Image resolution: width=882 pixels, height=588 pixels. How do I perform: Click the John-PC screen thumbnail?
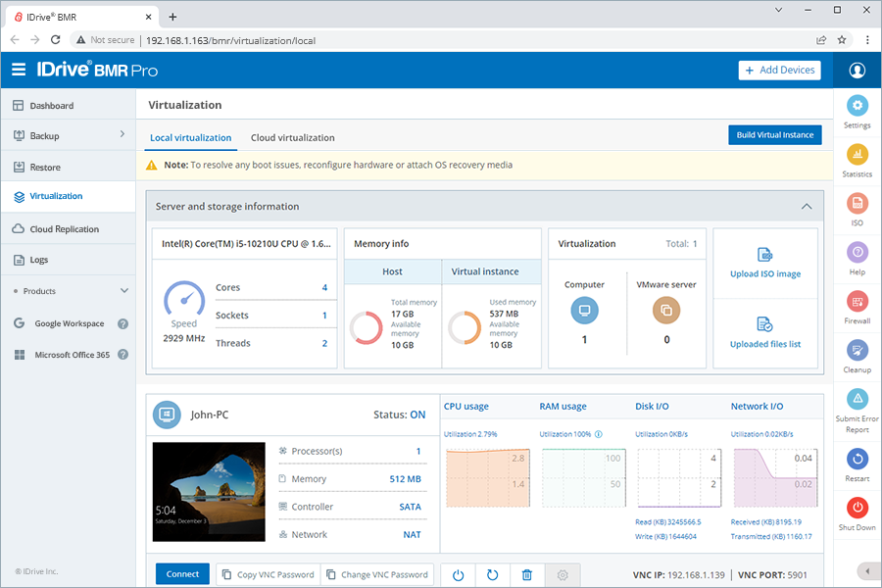pos(209,492)
